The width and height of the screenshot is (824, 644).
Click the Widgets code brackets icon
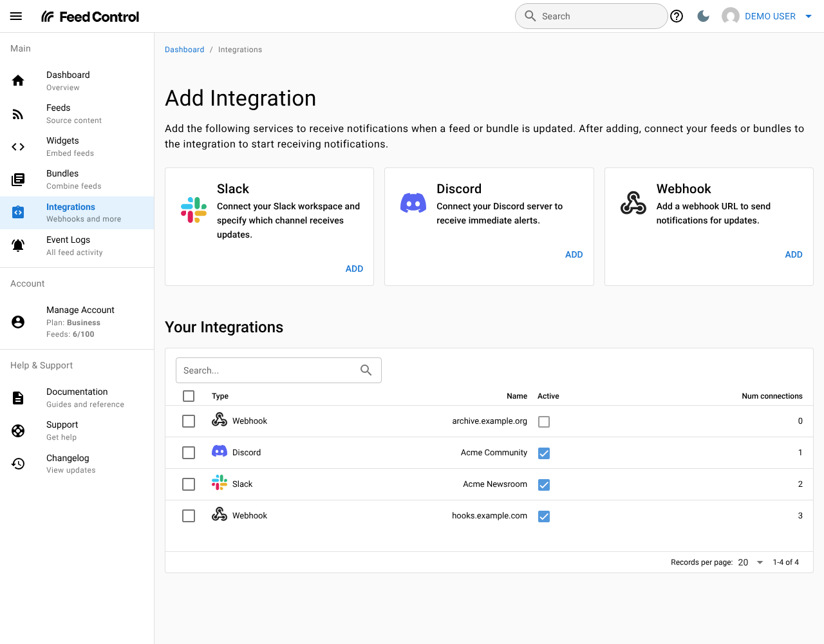click(18, 147)
